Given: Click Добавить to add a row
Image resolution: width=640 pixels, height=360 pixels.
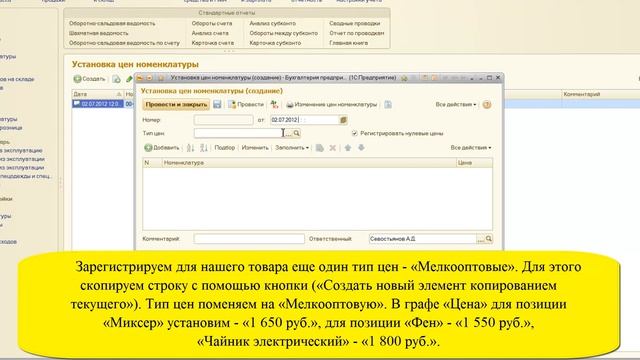Looking at the screenshot, I should point(162,148).
